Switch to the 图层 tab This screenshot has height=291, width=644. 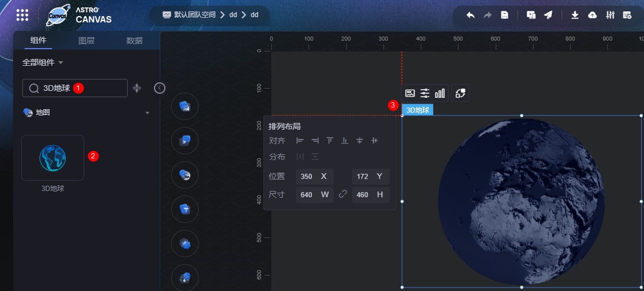86,41
